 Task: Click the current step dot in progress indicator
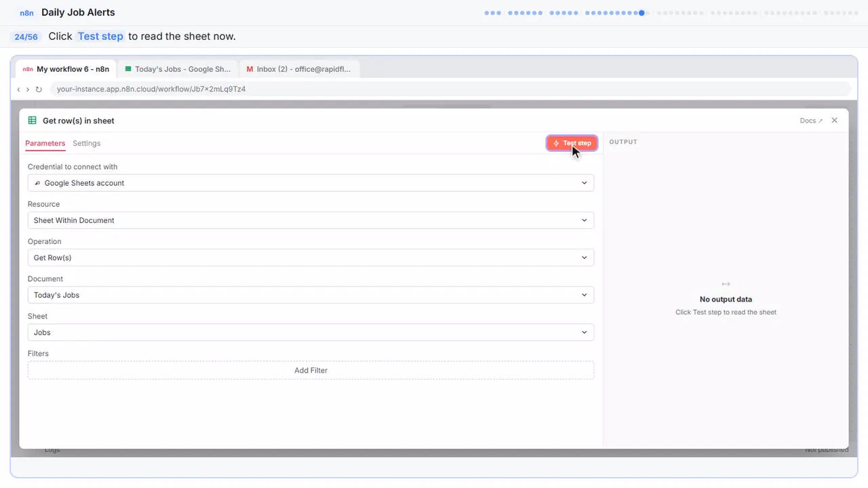[642, 13]
